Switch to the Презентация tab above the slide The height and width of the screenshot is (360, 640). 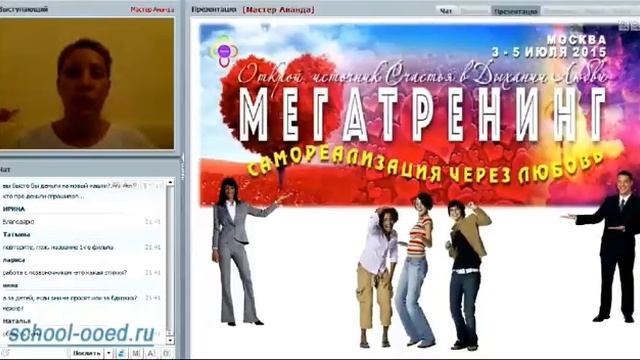coord(516,11)
